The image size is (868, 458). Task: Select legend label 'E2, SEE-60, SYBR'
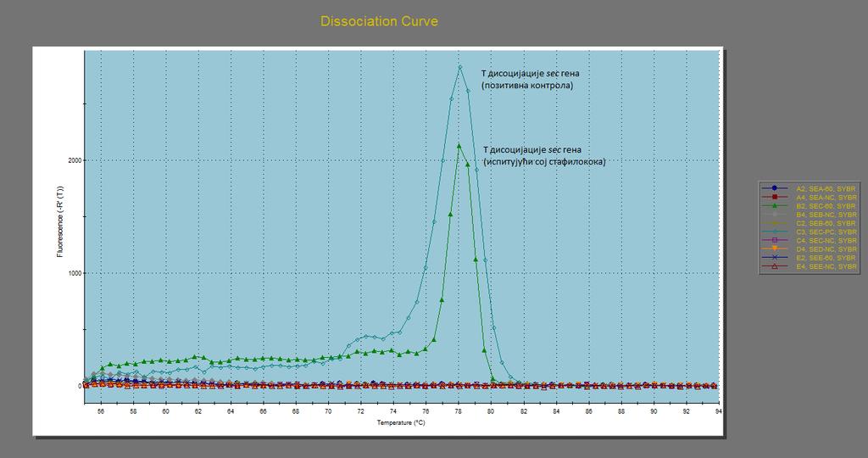point(826,258)
